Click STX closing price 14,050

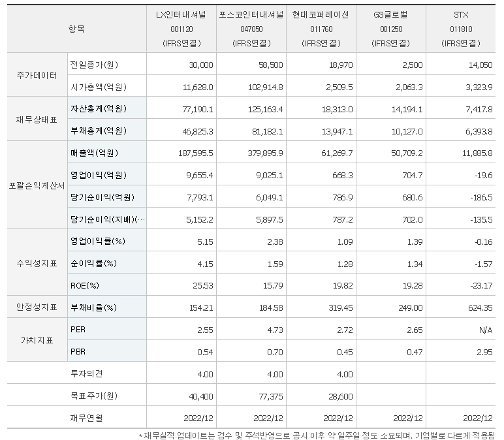pyautogui.click(x=480, y=65)
